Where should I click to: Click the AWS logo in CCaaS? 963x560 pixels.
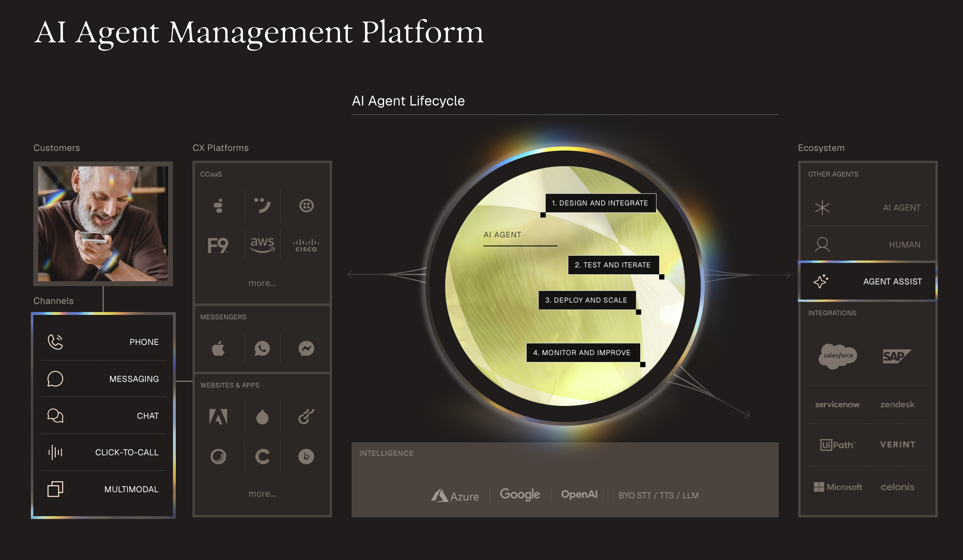coord(262,245)
